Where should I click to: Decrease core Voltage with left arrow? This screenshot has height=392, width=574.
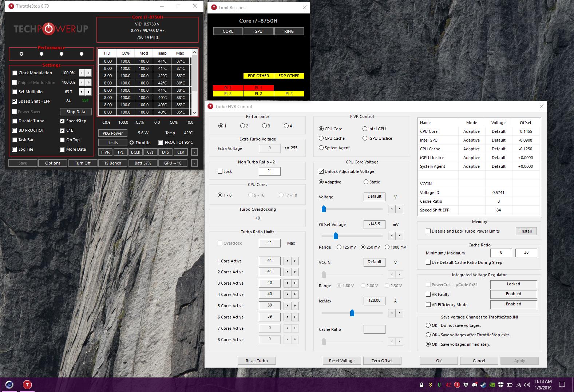392,209
